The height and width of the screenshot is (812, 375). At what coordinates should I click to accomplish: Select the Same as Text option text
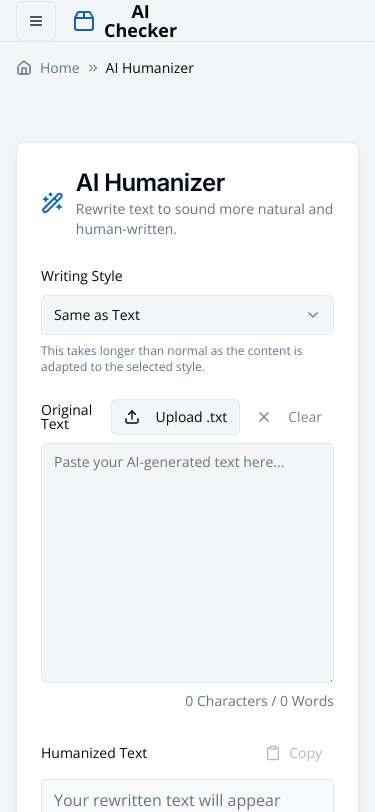(x=97, y=315)
